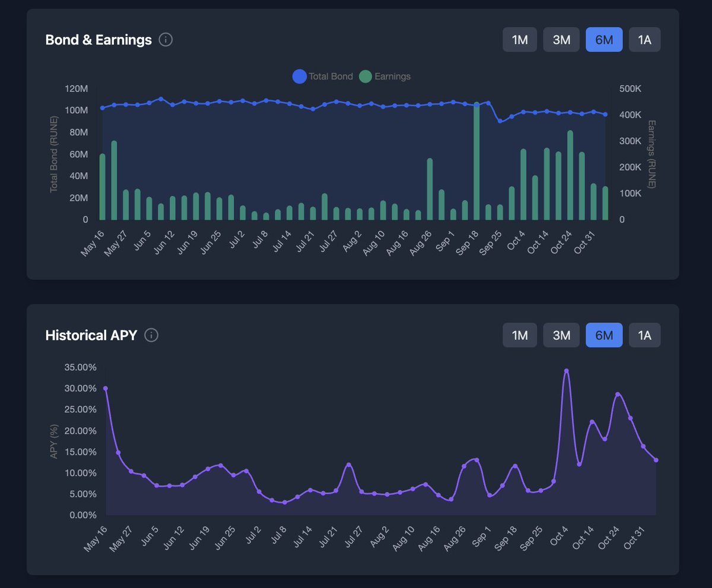Click the May 16 Total Bond point

point(102,108)
